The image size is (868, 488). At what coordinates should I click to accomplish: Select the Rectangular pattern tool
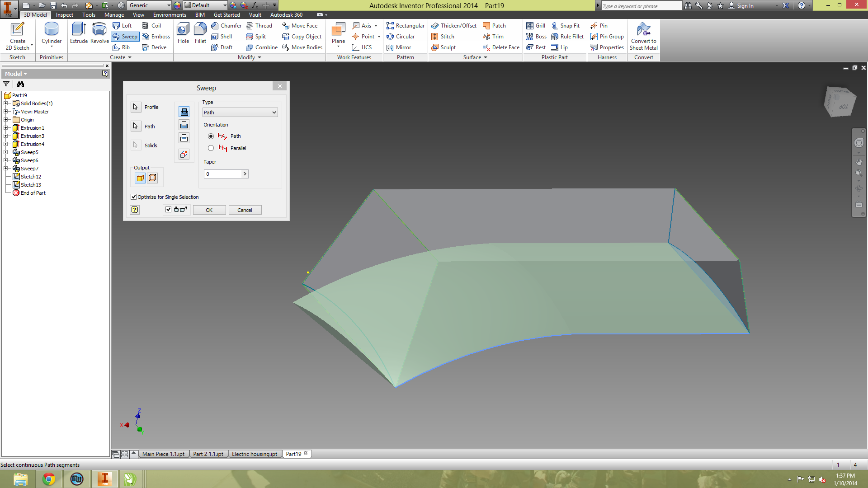(406, 26)
